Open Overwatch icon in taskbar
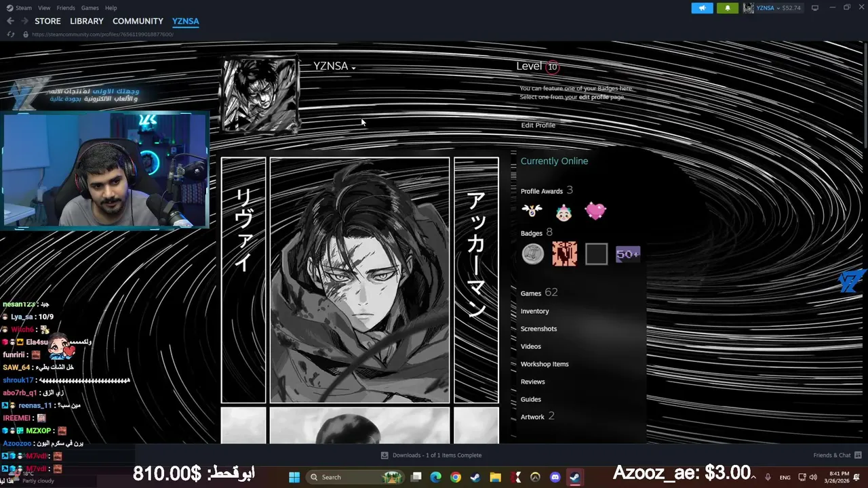The image size is (868, 488). point(535,477)
